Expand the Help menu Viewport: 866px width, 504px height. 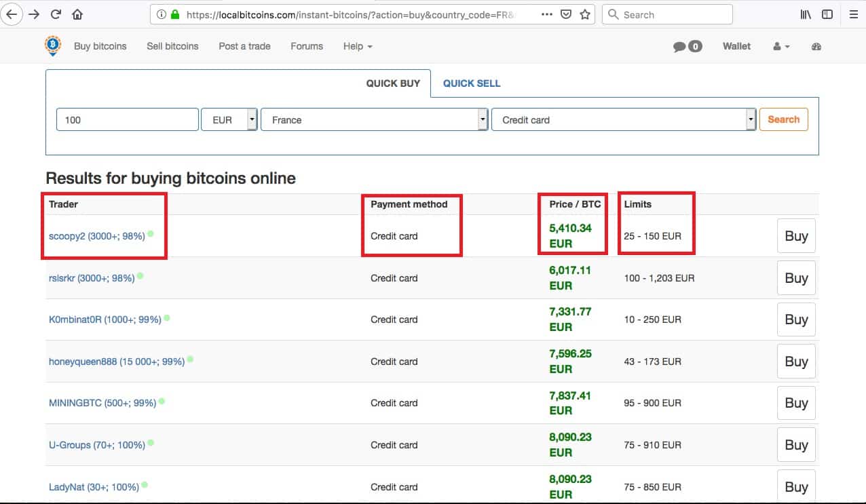coord(358,46)
